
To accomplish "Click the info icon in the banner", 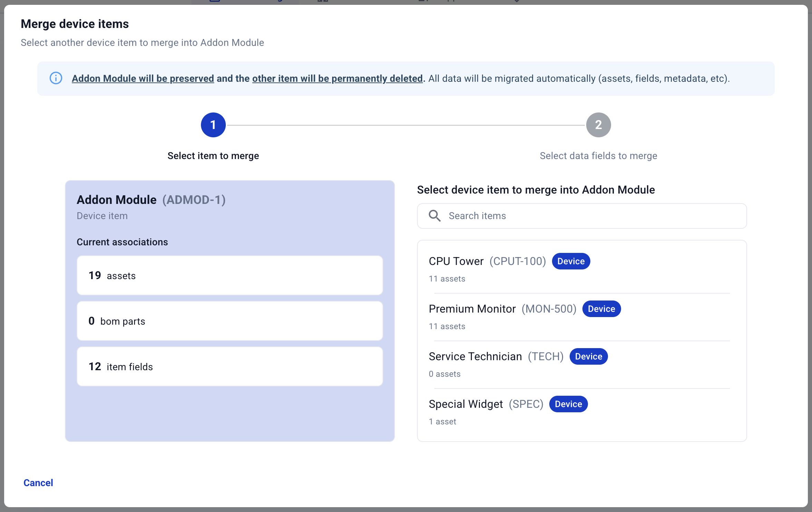I will pyautogui.click(x=56, y=78).
